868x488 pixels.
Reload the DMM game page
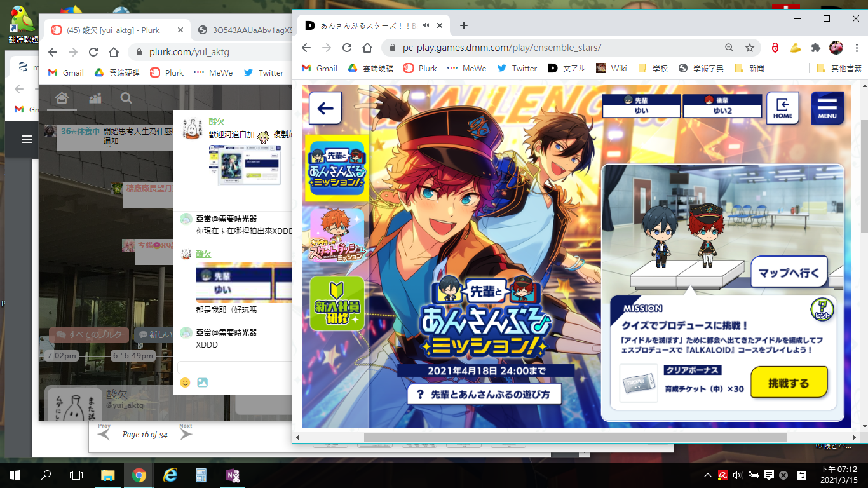[x=347, y=48]
